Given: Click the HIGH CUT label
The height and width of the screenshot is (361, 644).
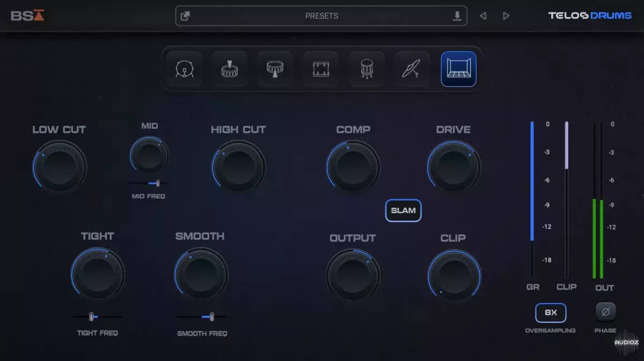Looking at the screenshot, I should pos(238,129).
